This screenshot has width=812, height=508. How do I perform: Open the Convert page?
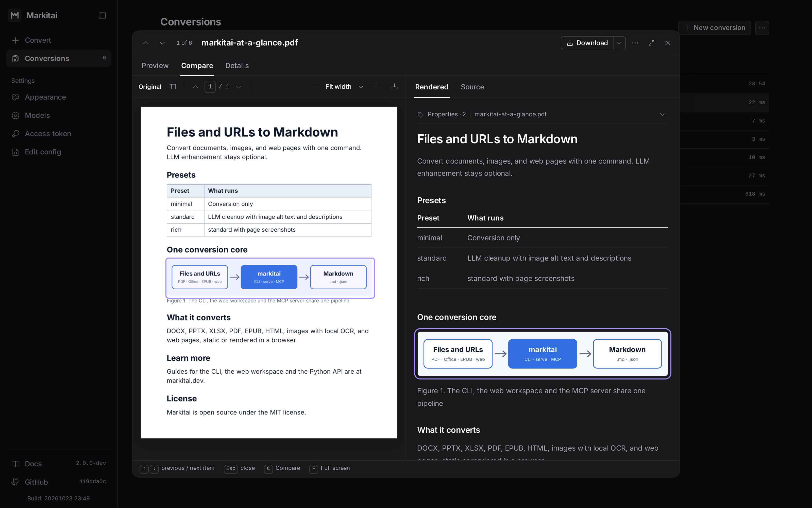pyautogui.click(x=58, y=40)
